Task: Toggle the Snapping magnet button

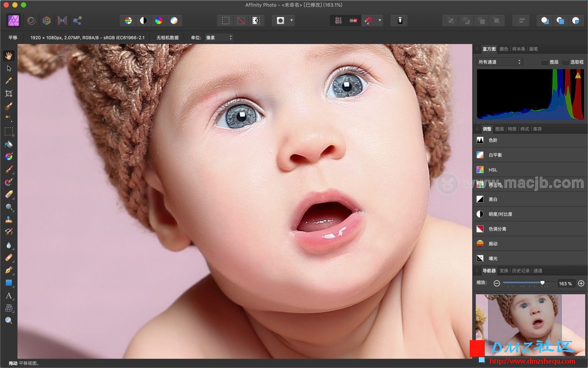Action: [368, 20]
